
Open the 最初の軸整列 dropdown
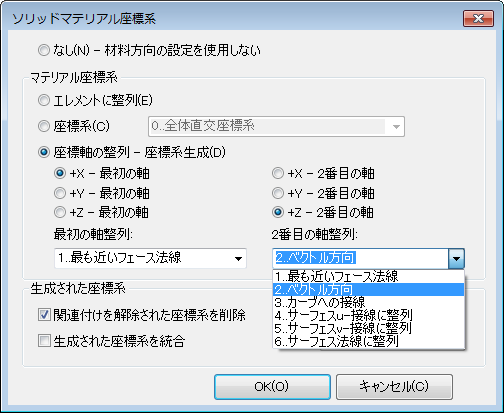click(150, 258)
